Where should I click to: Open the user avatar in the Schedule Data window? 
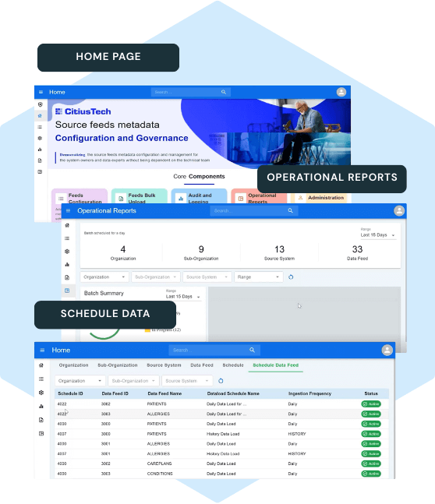387,350
